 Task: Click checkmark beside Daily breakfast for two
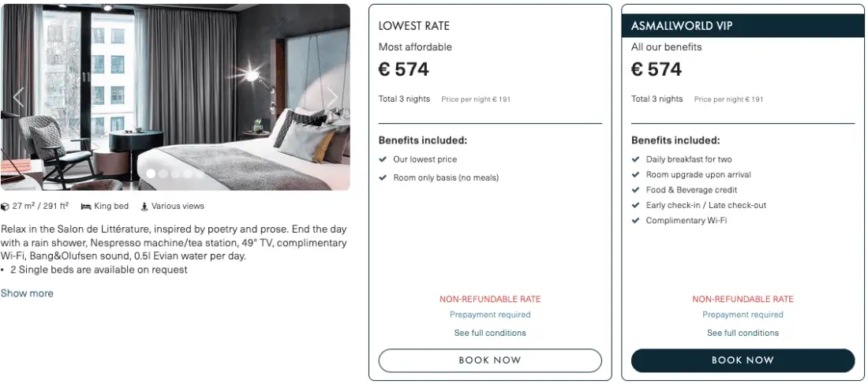635,160
